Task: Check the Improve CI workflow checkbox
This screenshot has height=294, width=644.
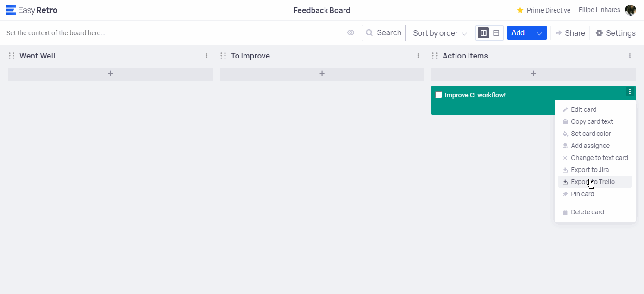Action: [438, 95]
